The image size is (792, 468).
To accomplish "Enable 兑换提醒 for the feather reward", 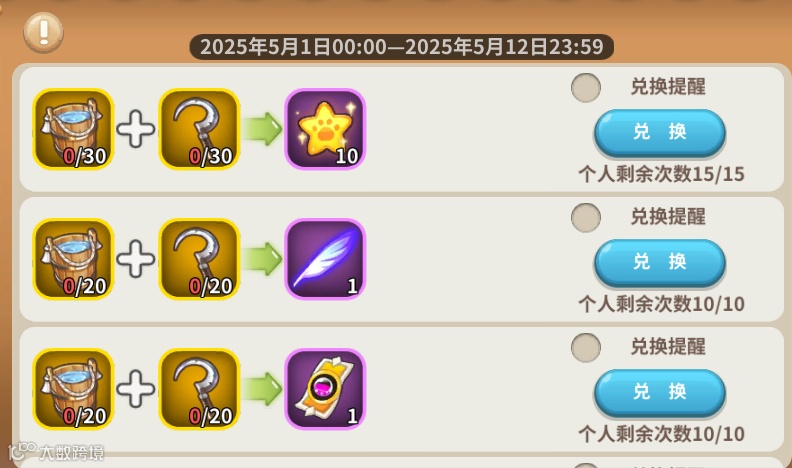I will (586, 218).
